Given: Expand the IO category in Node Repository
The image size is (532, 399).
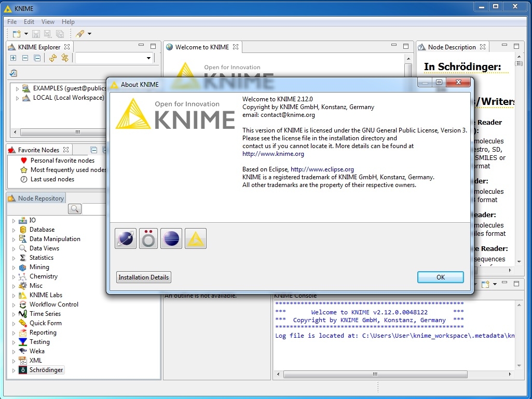Looking at the screenshot, I should [x=13, y=221].
